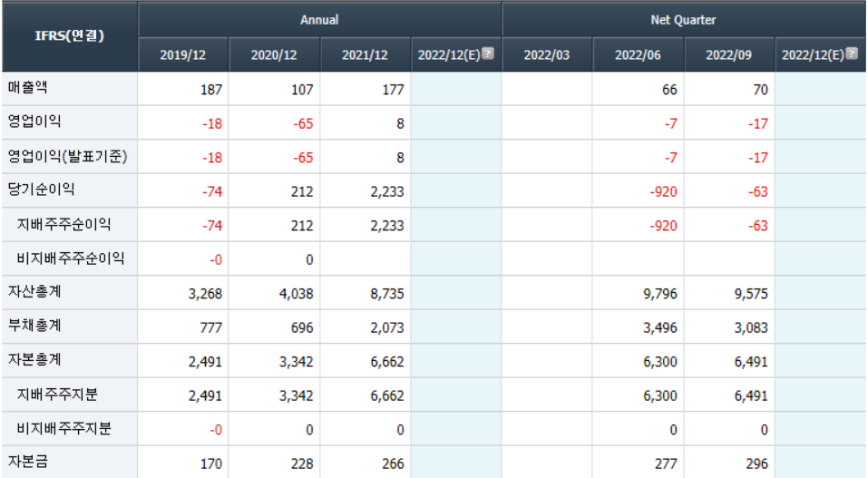Click 자산총계 value 4,038
Viewport: 868px width, 478px height.
coord(297,294)
